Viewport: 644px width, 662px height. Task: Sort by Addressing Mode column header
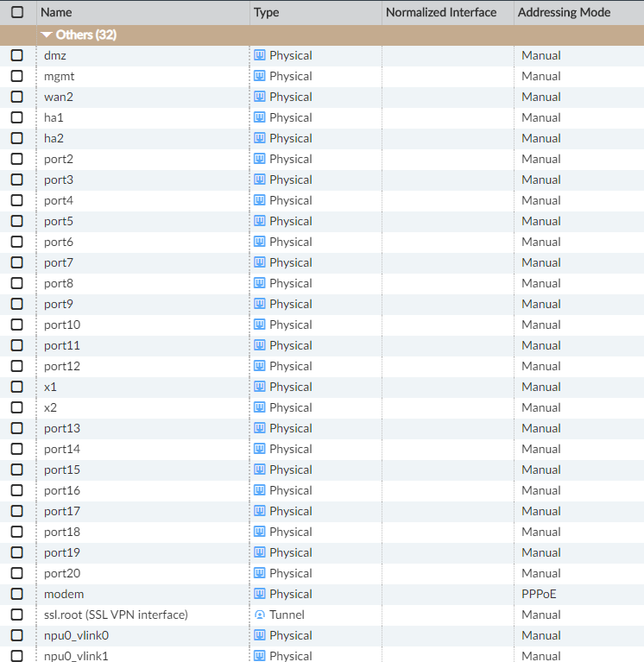pos(565,12)
